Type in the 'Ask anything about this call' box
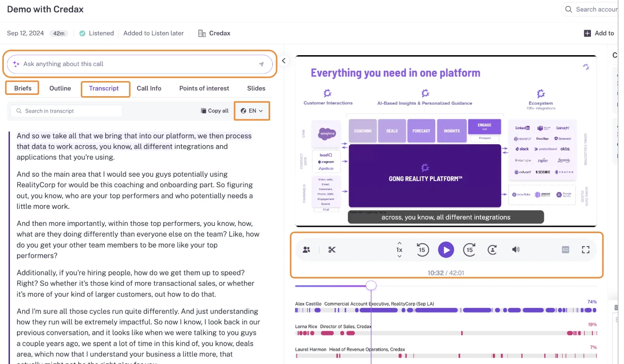The width and height of the screenshot is (624, 364). (140, 64)
